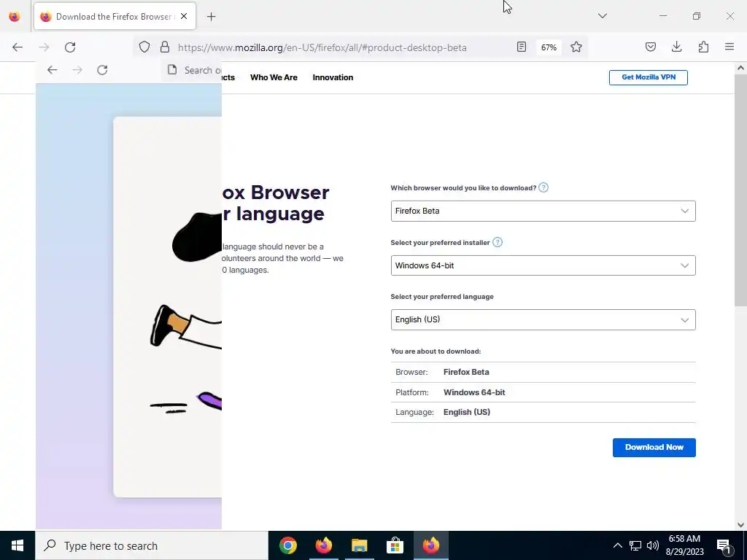Screen dimensions: 747x560
Task: Click the Firefox View icon at top left
Action: (15, 17)
